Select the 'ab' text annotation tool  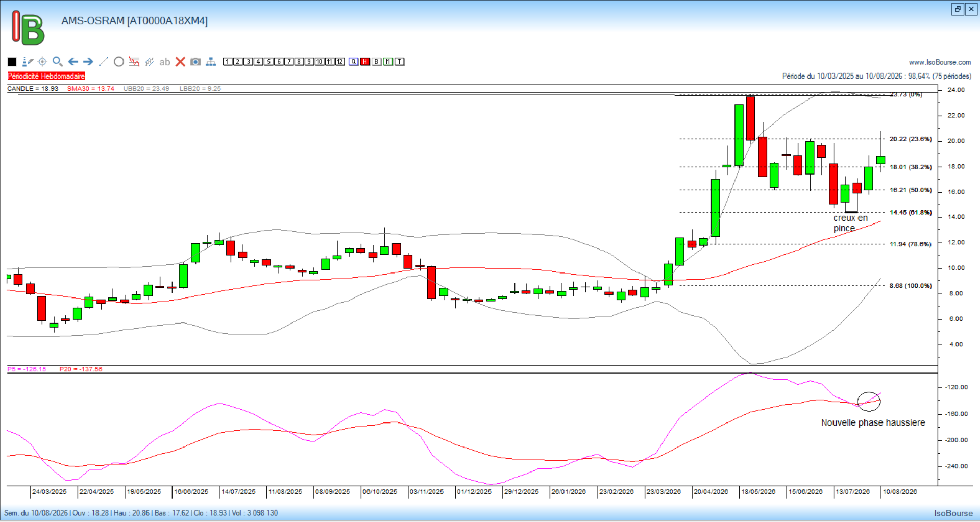164,62
